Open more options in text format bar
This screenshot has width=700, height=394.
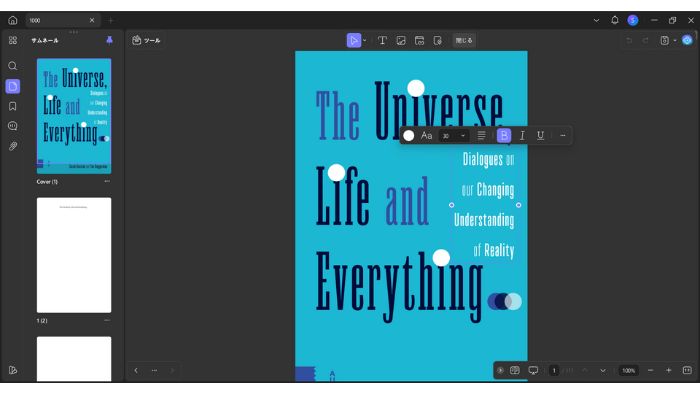click(562, 136)
